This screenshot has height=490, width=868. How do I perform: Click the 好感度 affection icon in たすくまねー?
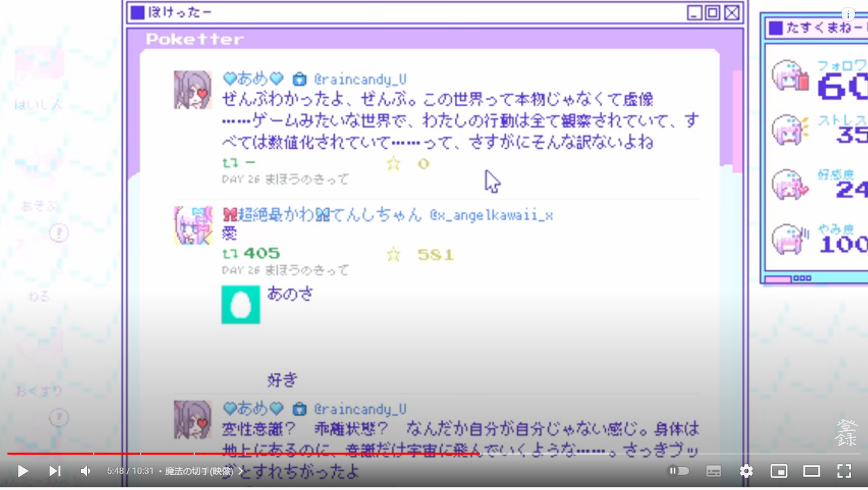click(x=791, y=185)
